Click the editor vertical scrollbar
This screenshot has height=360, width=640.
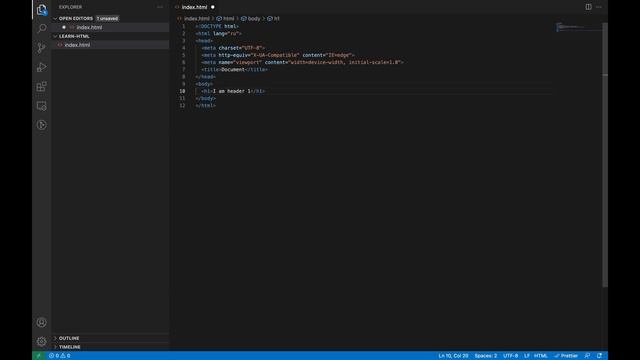point(605,155)
